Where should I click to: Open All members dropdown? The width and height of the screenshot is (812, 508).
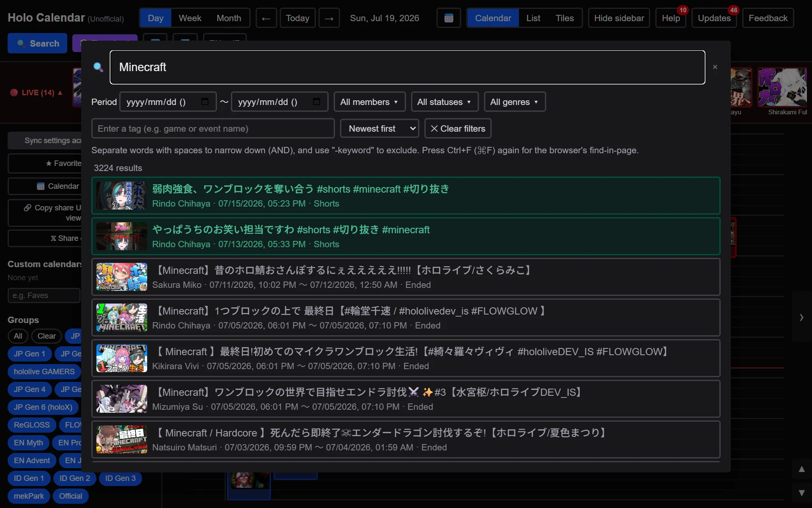point(370,102)
